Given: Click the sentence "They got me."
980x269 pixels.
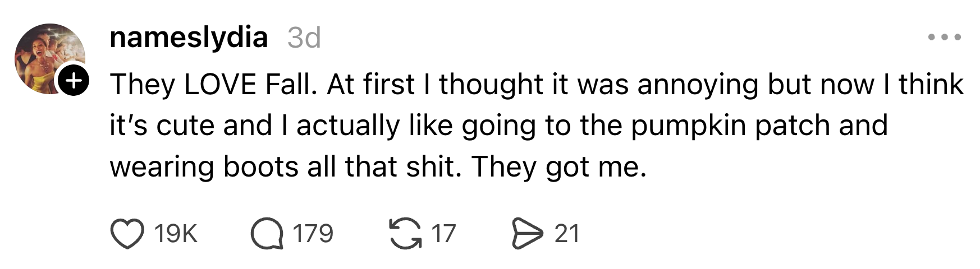Looking at the screenshot, I should (x=559, y=167).
